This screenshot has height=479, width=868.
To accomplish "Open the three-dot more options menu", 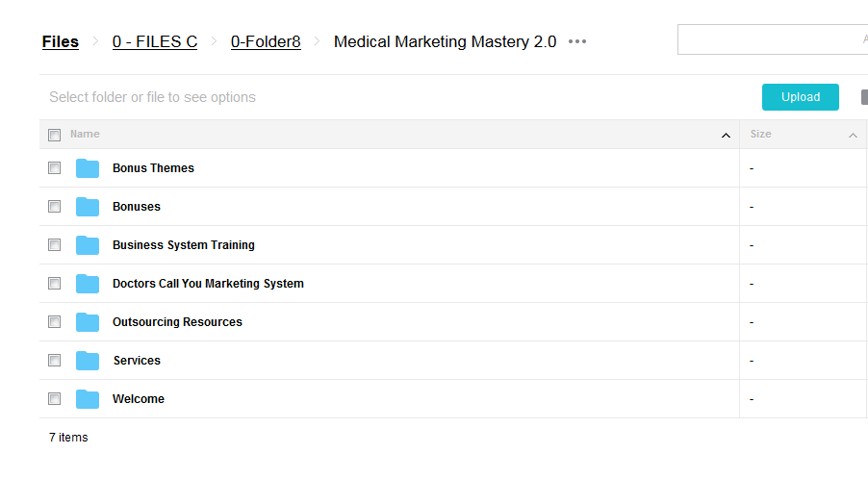I will [577, 41].
